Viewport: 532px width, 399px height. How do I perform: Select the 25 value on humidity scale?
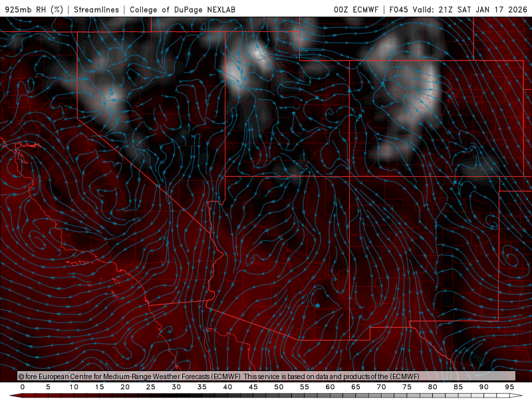click(x=151, y=387)
